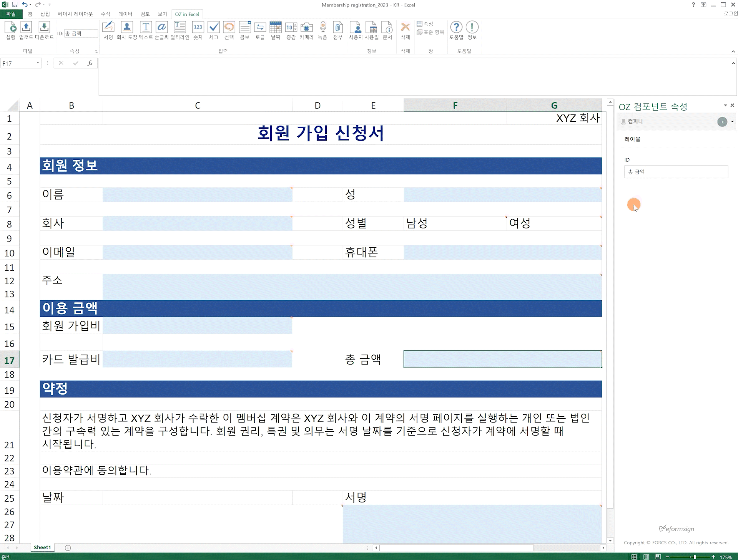Click zoom out minus button

668,557
